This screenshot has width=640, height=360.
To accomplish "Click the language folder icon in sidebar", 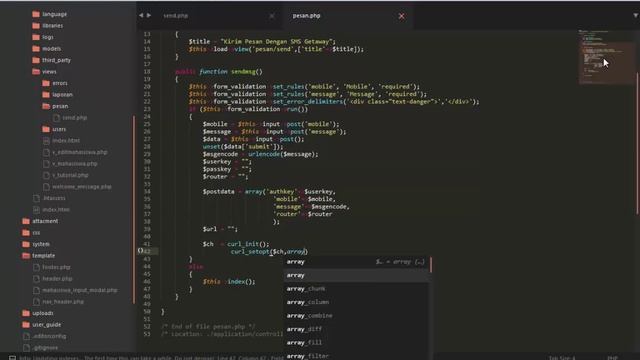I will click(x=36, y=14).
